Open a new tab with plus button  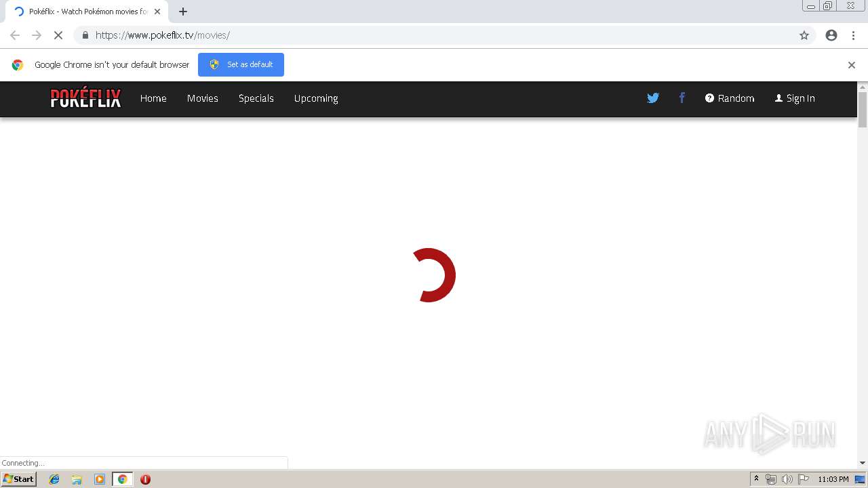tap(183, 12)
